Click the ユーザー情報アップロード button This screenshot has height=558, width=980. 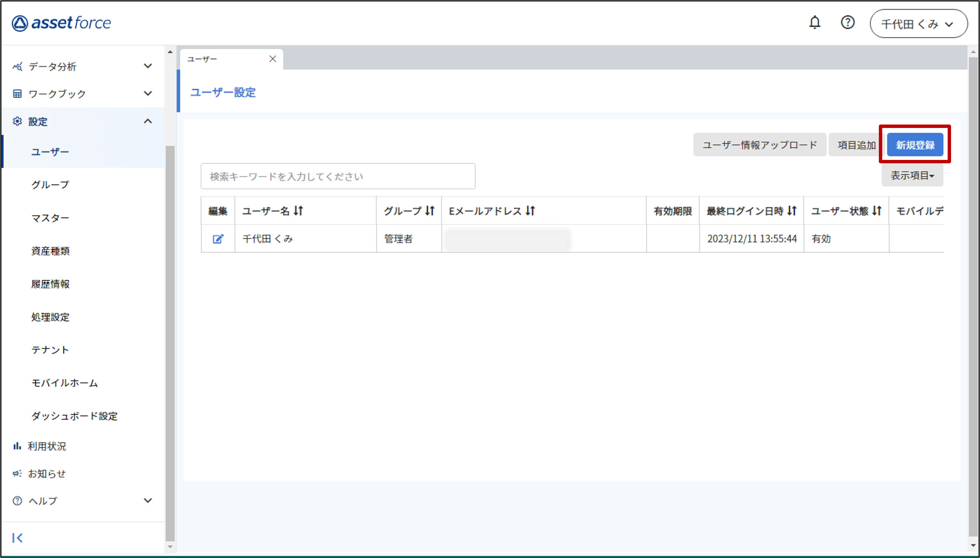coord(759,144)
